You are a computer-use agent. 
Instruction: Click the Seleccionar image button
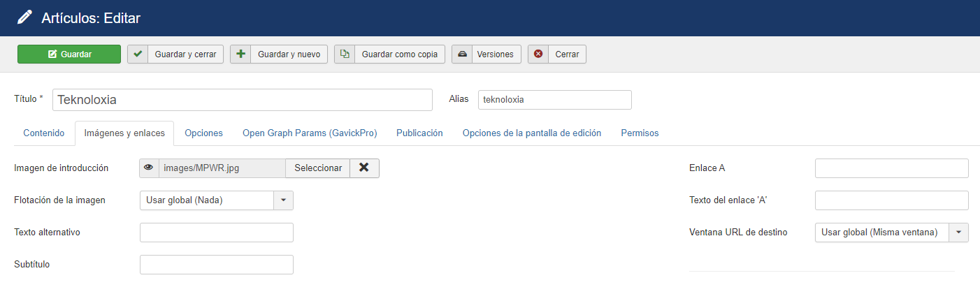(318, 168)
